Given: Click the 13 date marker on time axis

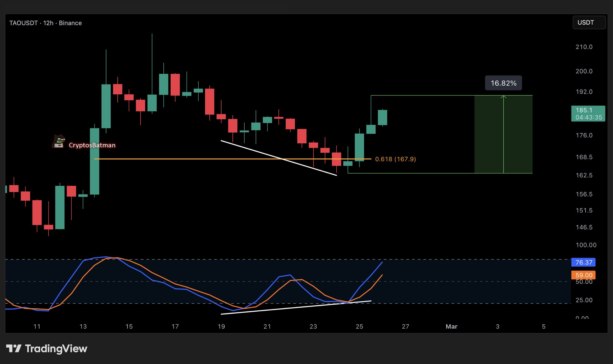Looking at the screenshot, I should click(x=83, y=327).
